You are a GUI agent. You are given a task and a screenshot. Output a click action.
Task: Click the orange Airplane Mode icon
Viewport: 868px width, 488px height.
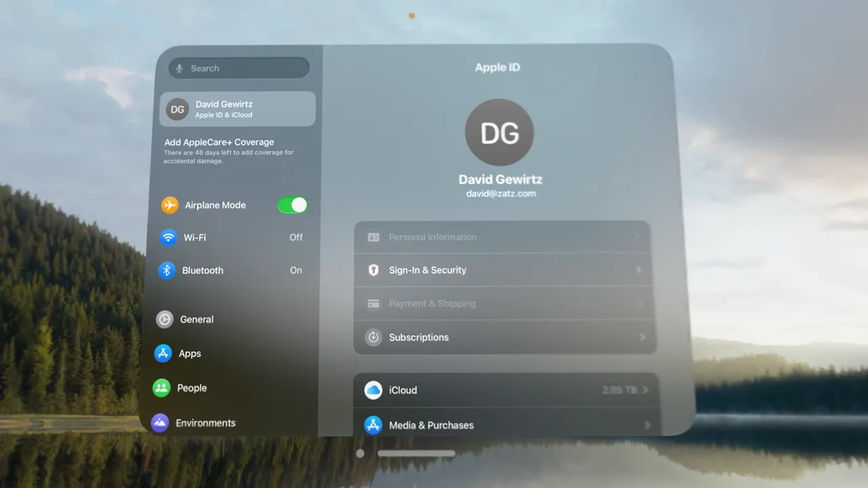170,205
